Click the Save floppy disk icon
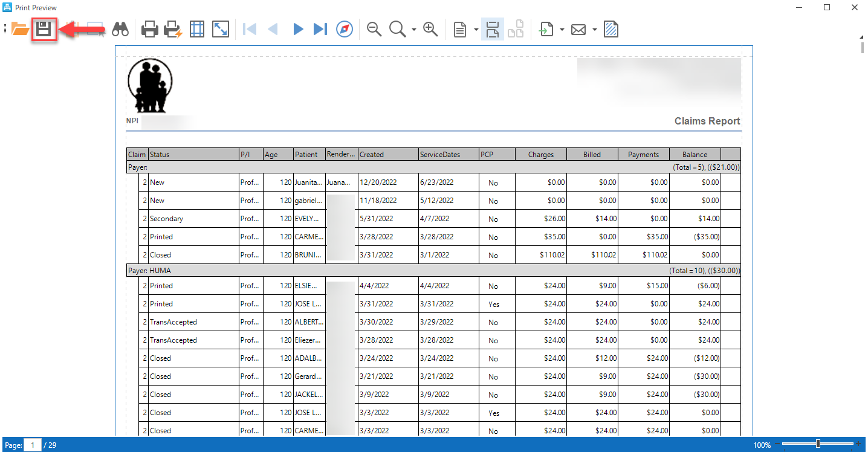This screenshot has width=868, height=452. click(44, 29)
